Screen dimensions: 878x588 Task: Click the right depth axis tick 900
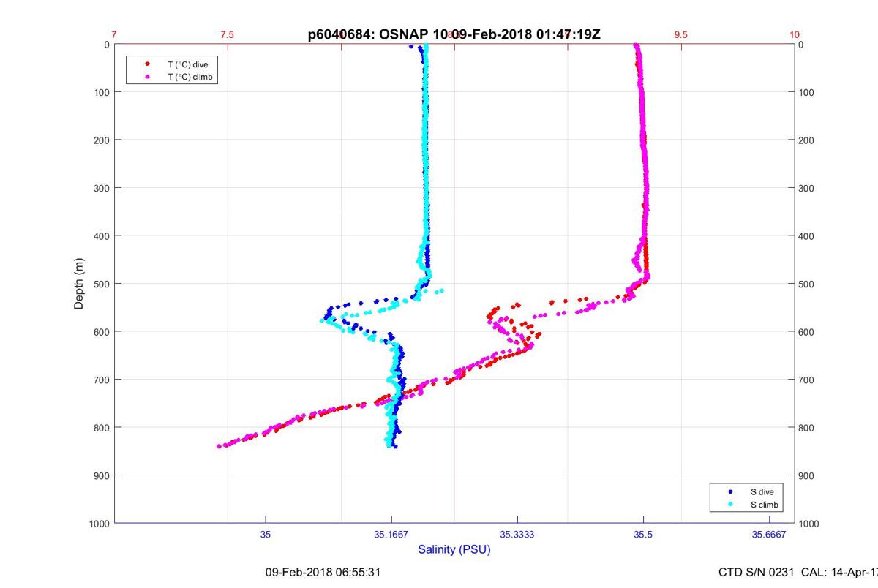pos(807,475)
